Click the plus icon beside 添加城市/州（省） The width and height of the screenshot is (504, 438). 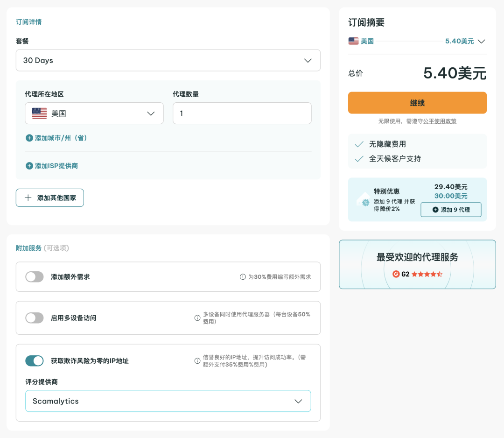coord(29,138)
